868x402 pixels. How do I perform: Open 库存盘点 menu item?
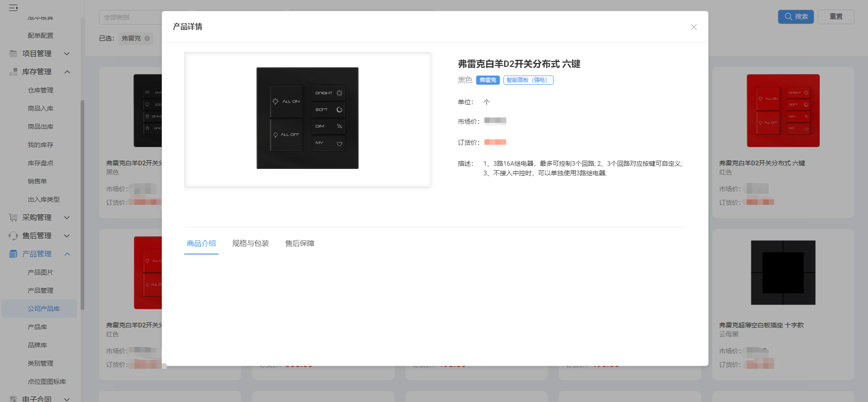[x=41, y=163]
